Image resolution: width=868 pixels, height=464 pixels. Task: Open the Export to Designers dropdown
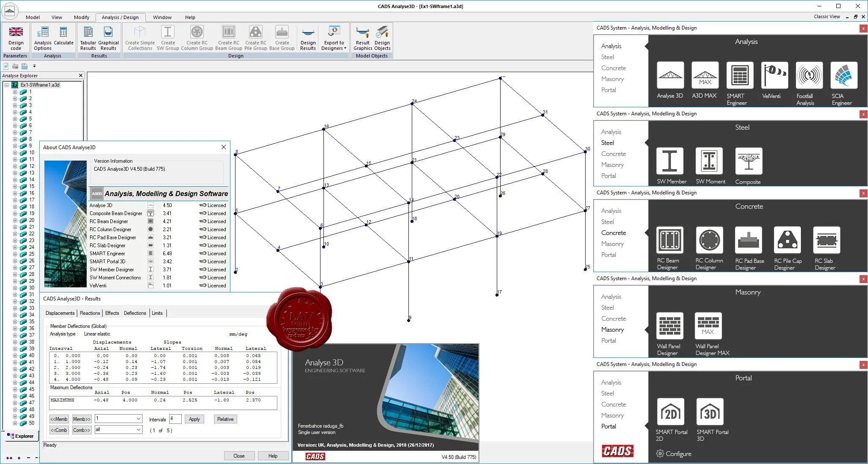[334, 38]
